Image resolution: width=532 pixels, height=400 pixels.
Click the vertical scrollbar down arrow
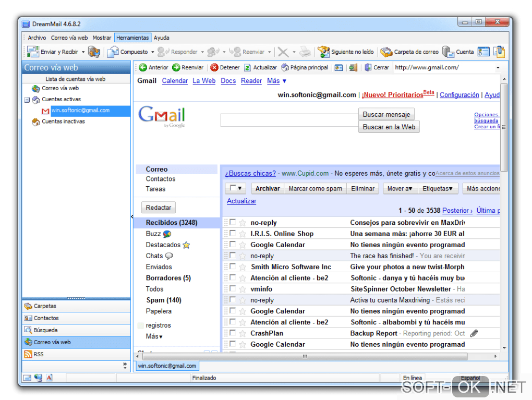click(504, 348)
